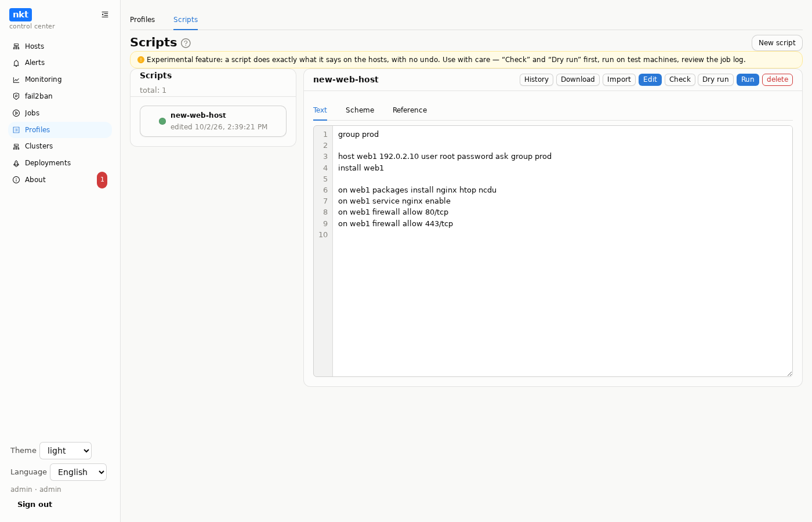Click the Import button
This screenshot has height=522, width=812.
coord(619,79)
